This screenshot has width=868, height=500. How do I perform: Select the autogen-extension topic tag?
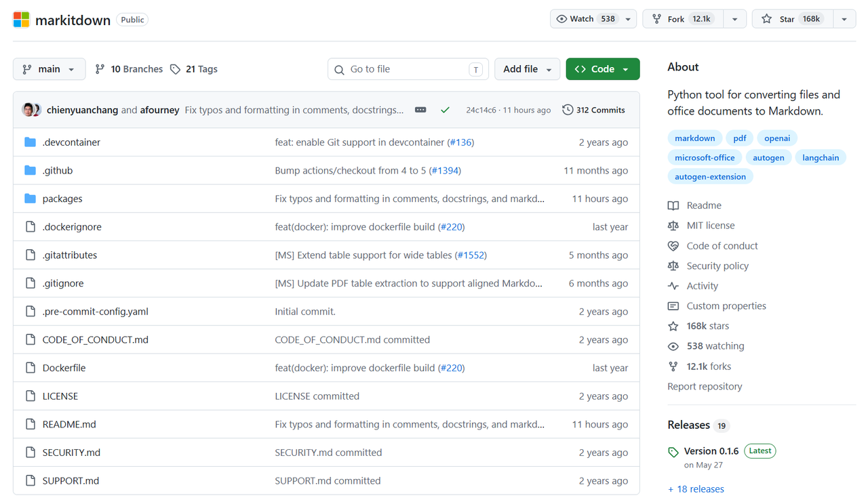pos(710,177)
